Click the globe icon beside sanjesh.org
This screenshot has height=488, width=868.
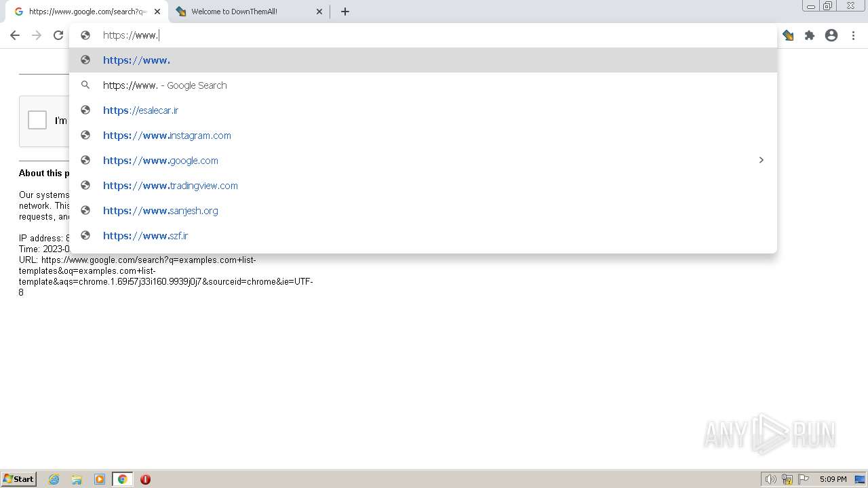[85, 210]
